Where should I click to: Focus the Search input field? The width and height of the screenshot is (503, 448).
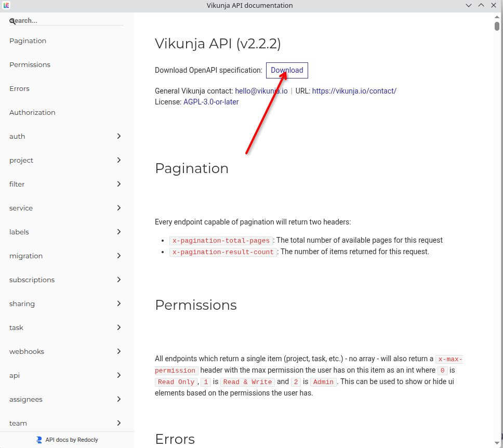pyautogui.click(x=67, y=21)
